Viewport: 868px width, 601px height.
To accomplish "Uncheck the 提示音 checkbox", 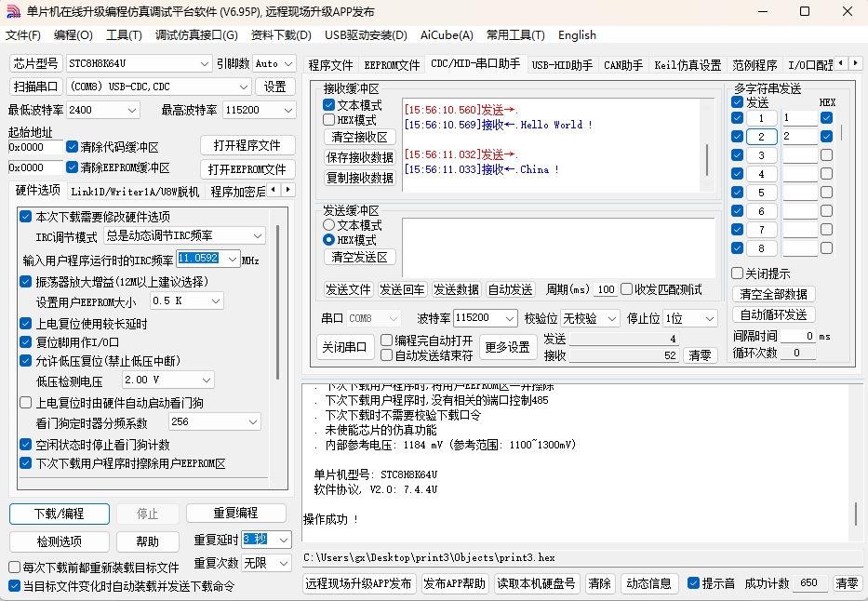I will [693, 583].
